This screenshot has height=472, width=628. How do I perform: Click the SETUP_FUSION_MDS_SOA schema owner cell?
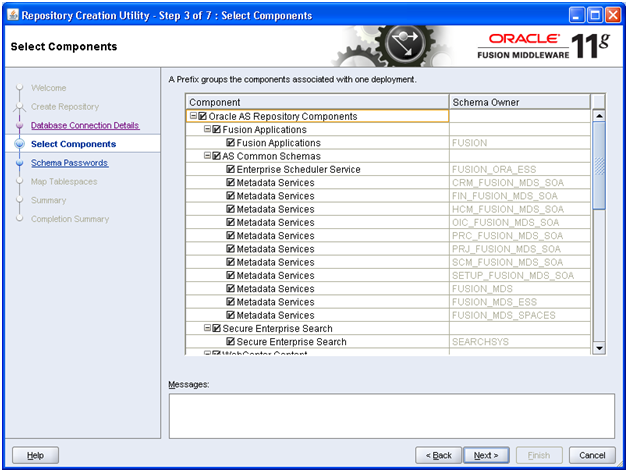pos(520,275)
